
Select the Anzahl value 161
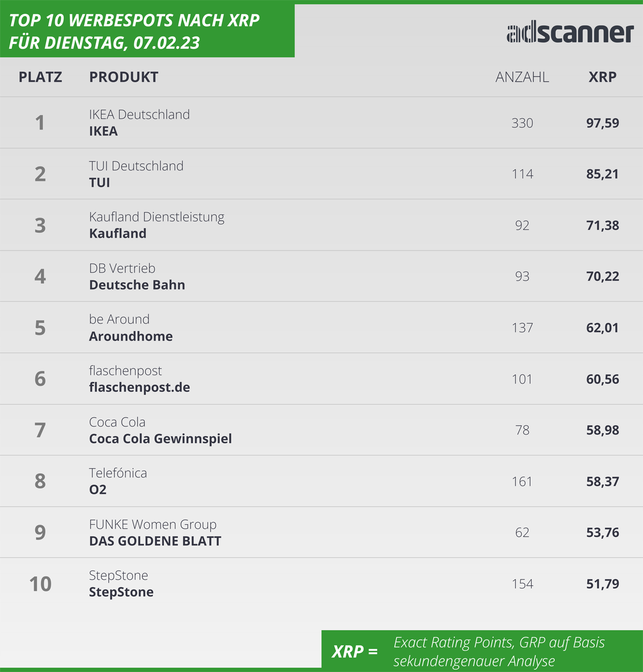pyautogui.click(x=522, y=481)
